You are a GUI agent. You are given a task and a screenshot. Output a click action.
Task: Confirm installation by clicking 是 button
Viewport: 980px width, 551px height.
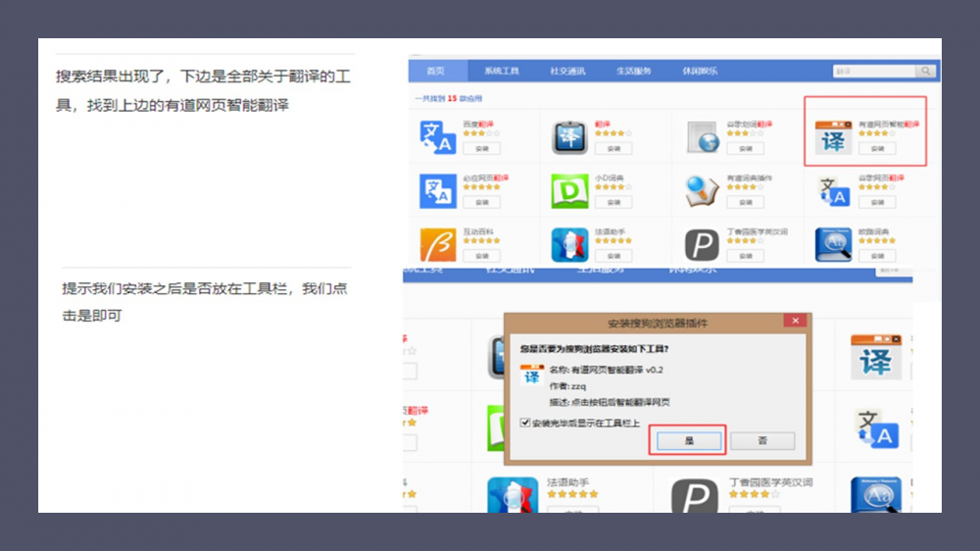[688, 441]
